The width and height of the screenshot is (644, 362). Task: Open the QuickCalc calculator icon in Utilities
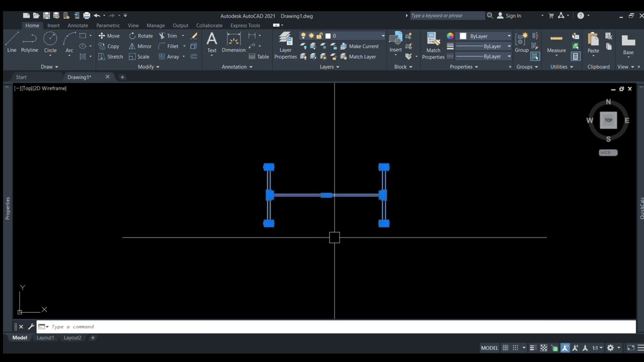pyautogui.click(x=576, y=57)
